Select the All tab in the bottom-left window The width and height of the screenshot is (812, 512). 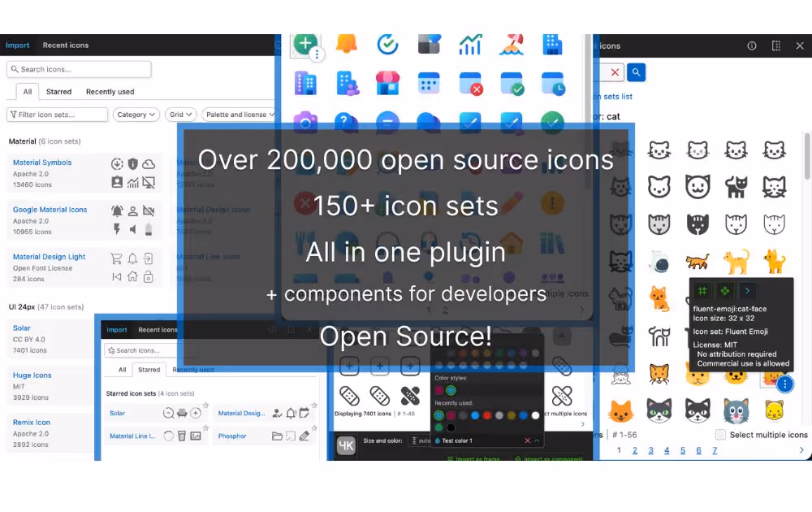point(123,370)
